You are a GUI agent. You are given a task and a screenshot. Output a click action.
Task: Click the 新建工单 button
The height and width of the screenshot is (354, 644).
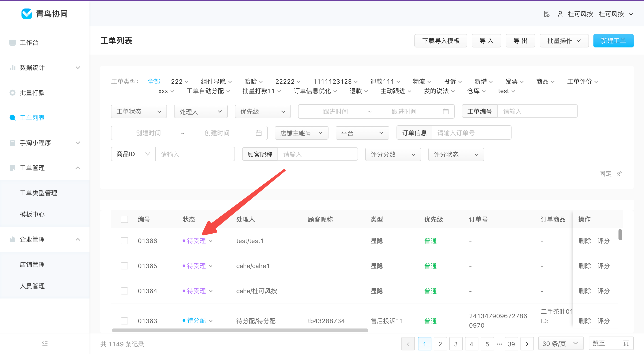(613, 41)
